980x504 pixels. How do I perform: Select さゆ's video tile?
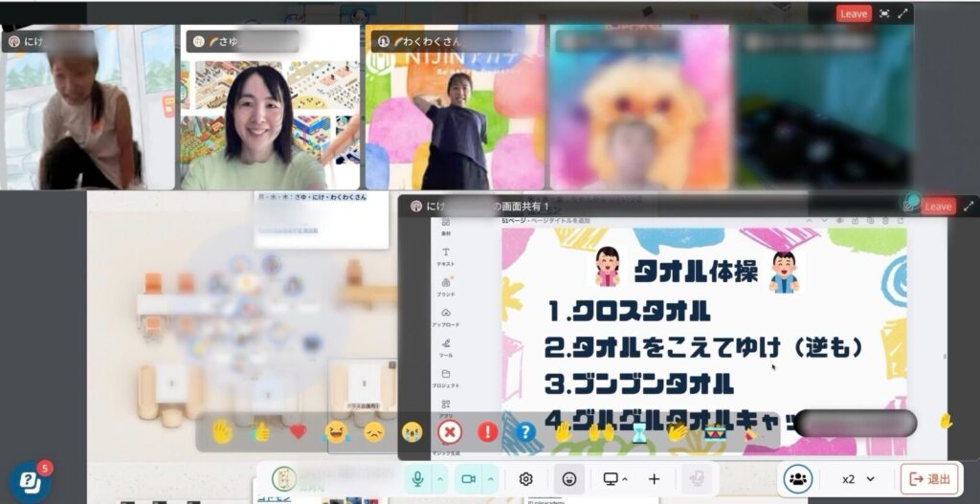(270, 107)
